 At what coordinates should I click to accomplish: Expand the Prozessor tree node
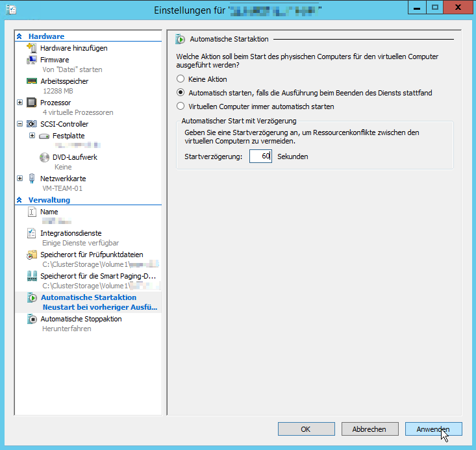20,103
